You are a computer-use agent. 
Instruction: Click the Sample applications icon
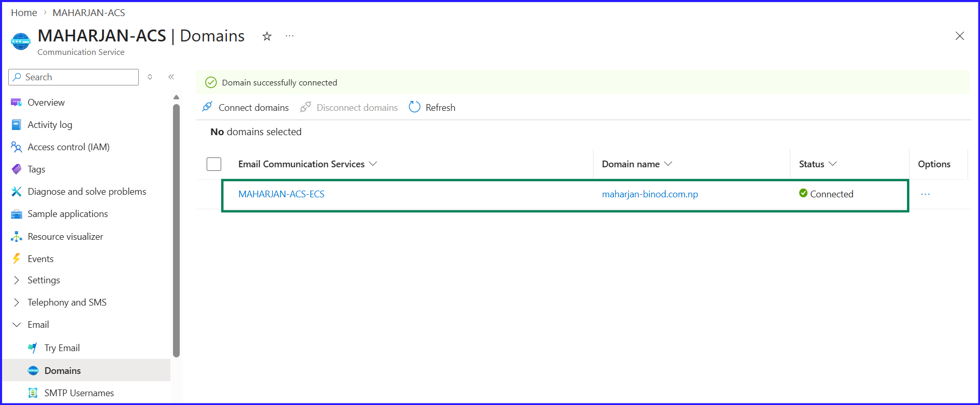(x=17, y=214)
